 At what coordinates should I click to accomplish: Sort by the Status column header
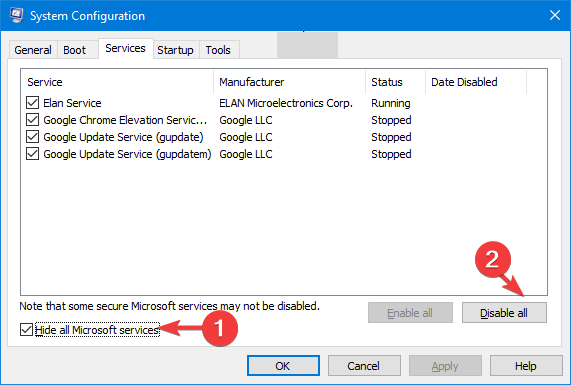tap(395, 82)
